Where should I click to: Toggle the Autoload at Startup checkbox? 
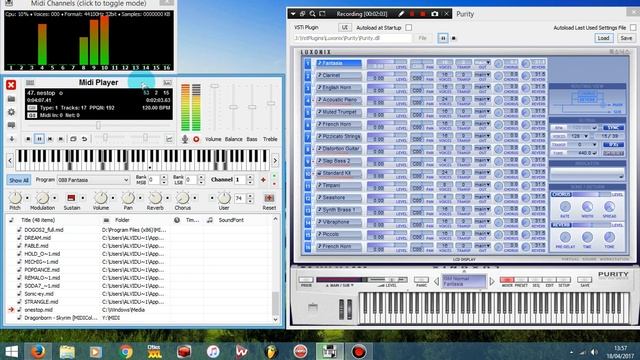tap(409, 28)
